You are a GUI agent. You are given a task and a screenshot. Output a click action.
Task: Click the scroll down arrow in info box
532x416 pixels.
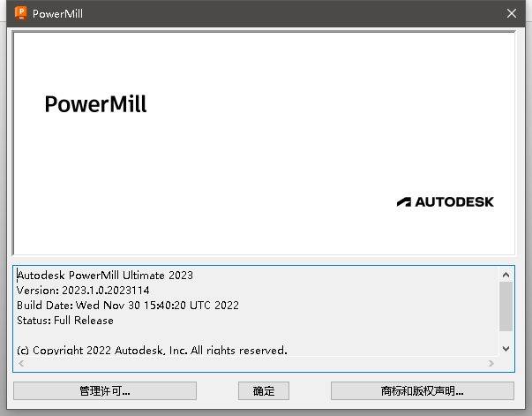pos(506,349)
